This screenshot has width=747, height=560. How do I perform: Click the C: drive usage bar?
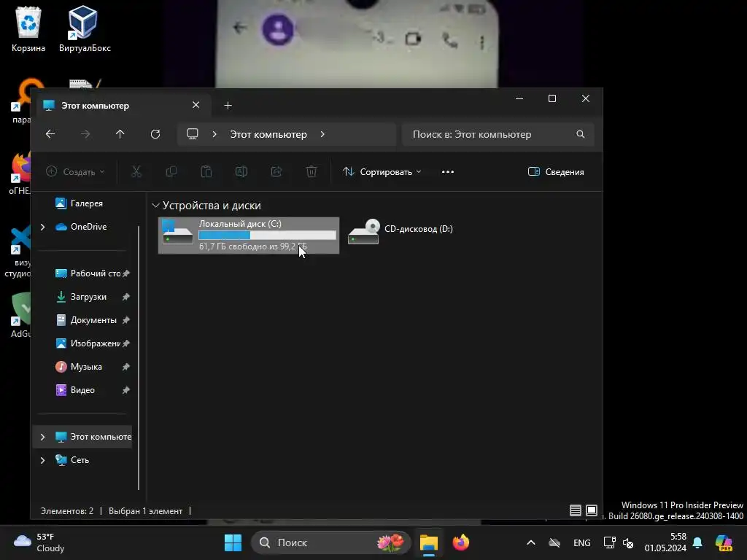[267, 235]
